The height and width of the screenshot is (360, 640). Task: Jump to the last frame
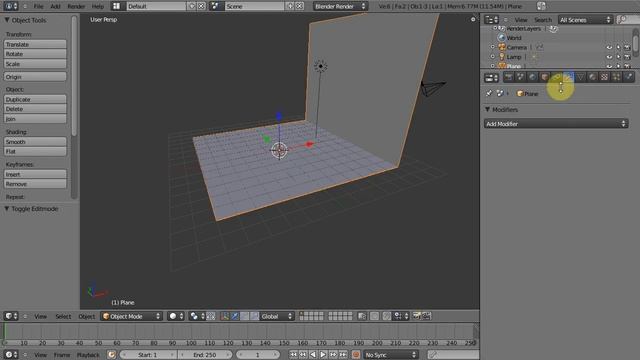point(343,355)
